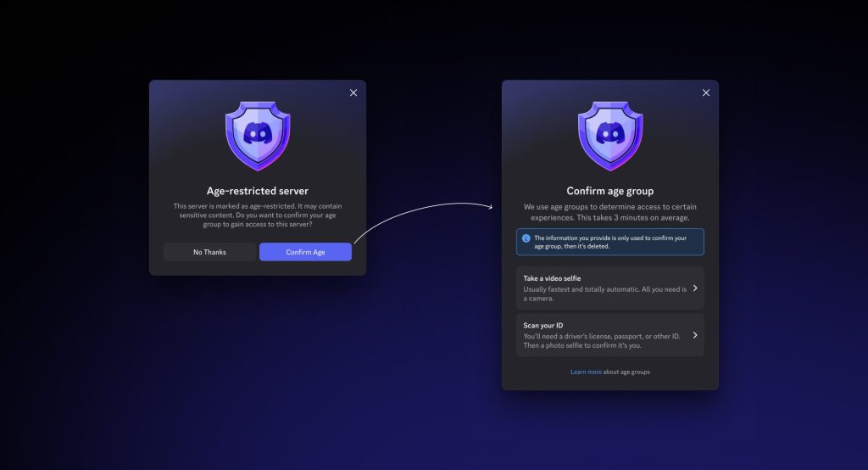Viewport: 868px width, 470px height.
Task: Click the Confirm age group heading
Action: click(x=609, y=191)
